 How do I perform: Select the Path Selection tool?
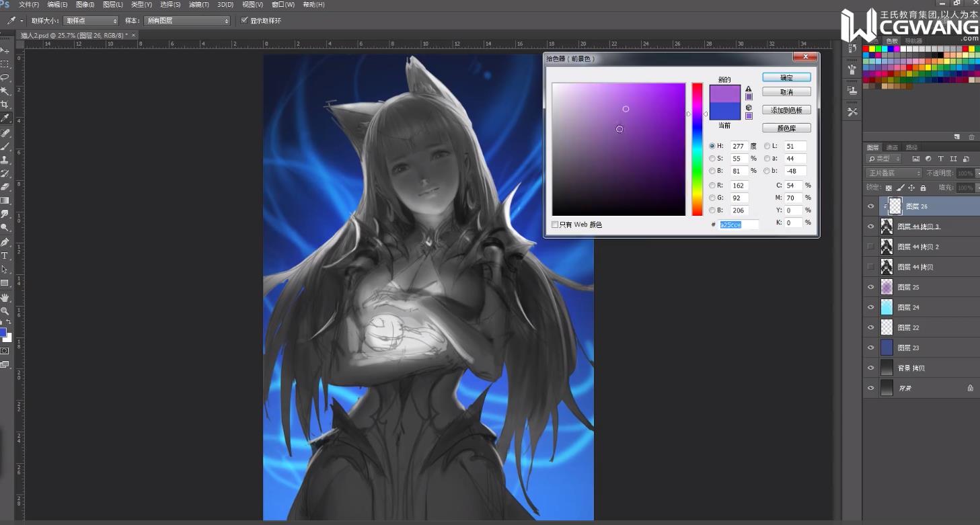[5, 270]
